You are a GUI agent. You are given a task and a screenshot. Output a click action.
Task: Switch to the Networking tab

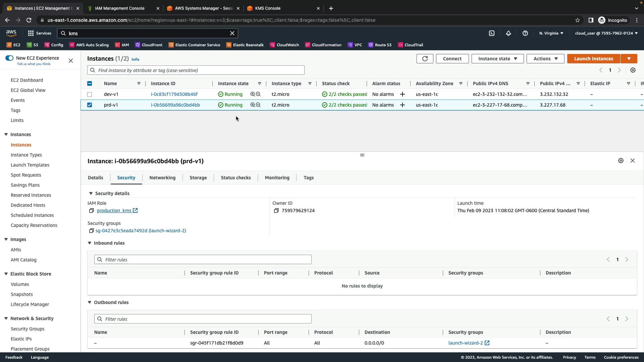point(162,178)
